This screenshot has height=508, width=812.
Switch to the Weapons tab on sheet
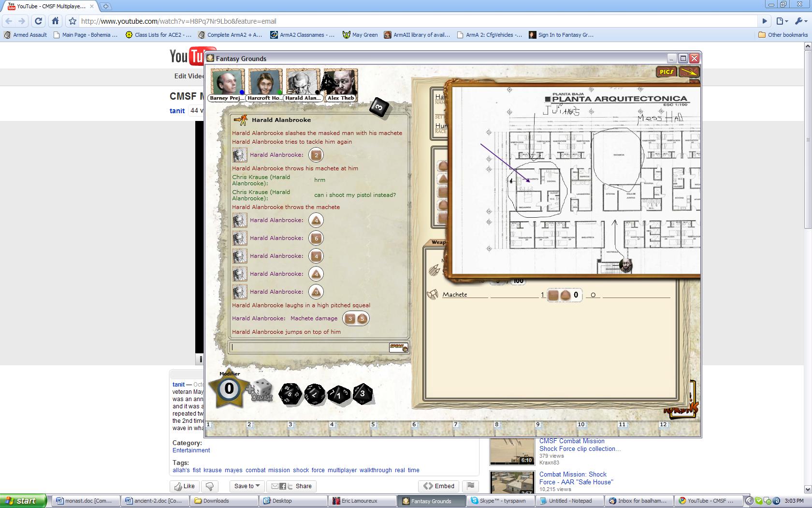click(438, 242)
